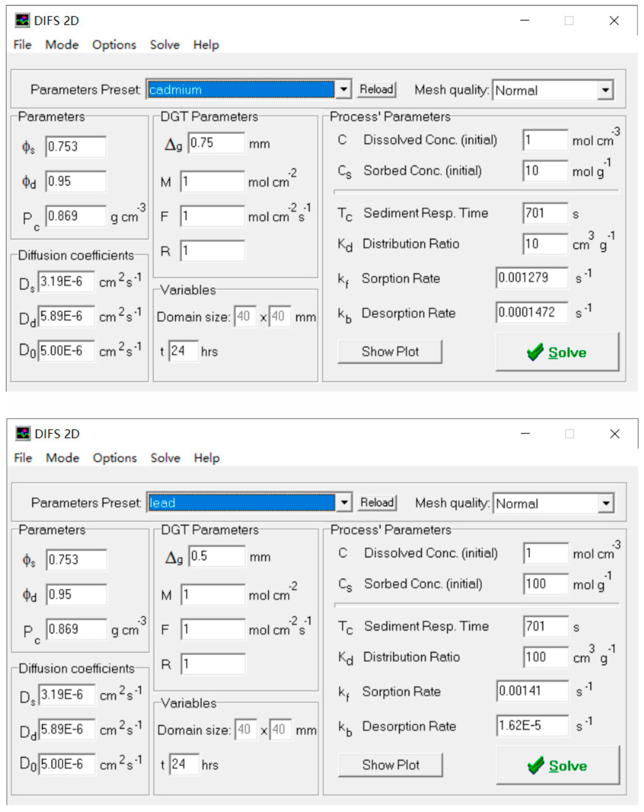
Task: Click the kb Desorption Rate field showing 0.0001472
Action: [x=532, y=312]
